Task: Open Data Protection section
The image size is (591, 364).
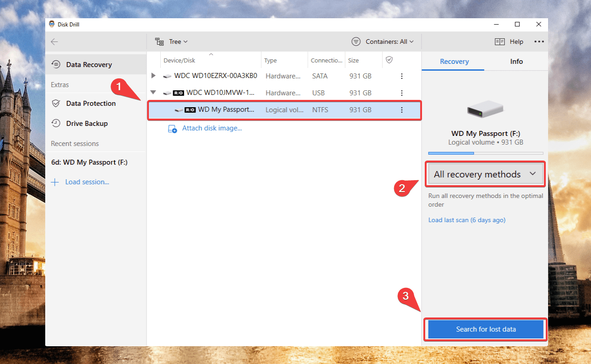Action: pyautogui.click(x=95, y=104)
